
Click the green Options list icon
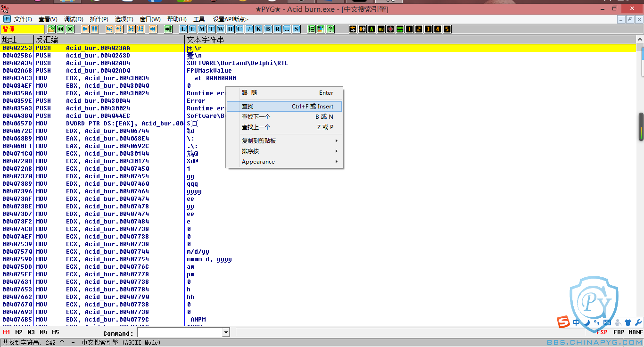click(312, 29)
